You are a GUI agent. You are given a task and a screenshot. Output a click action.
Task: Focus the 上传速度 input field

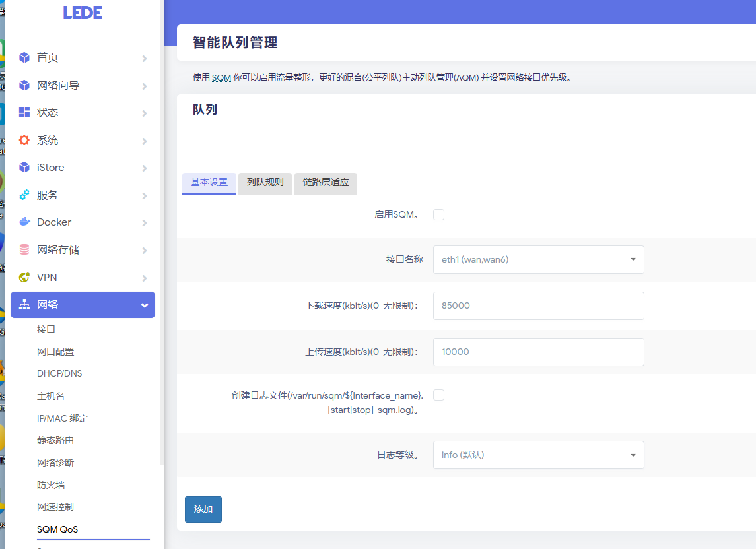(x=539, y=352)
